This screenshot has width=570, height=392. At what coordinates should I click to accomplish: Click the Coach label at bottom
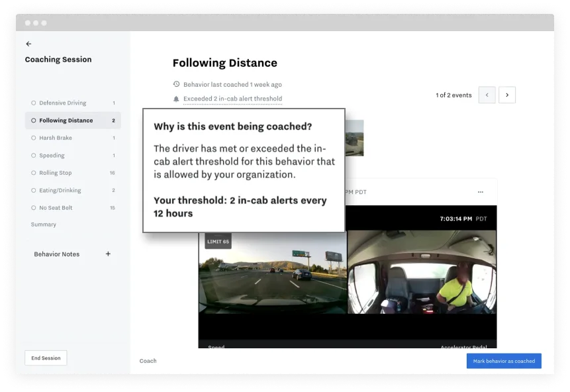click(148, 361)
